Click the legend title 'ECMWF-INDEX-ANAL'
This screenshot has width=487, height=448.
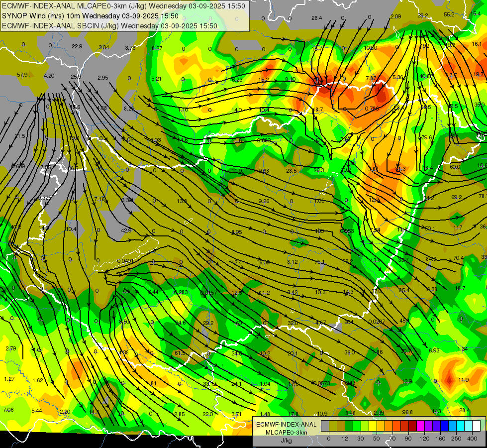pos(286,425)
